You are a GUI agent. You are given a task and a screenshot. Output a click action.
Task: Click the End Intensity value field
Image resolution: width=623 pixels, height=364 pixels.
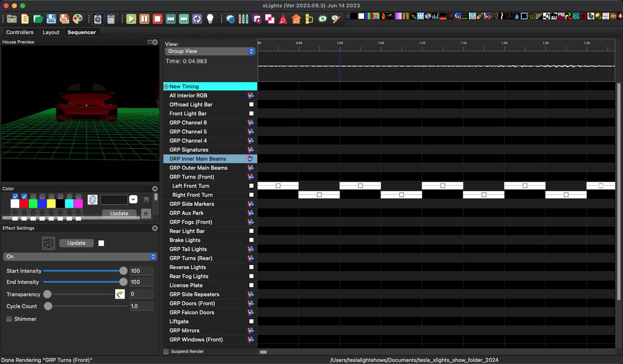[x=141, y=282]
